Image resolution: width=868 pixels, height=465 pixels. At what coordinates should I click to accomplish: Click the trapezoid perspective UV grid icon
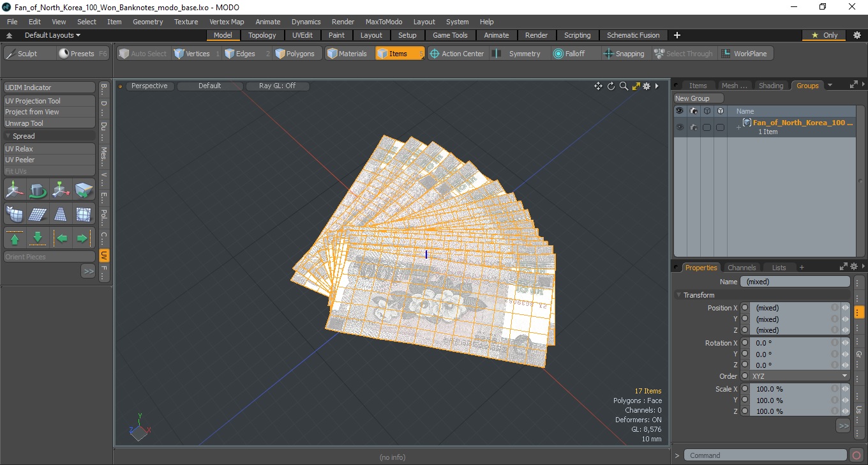61,214
